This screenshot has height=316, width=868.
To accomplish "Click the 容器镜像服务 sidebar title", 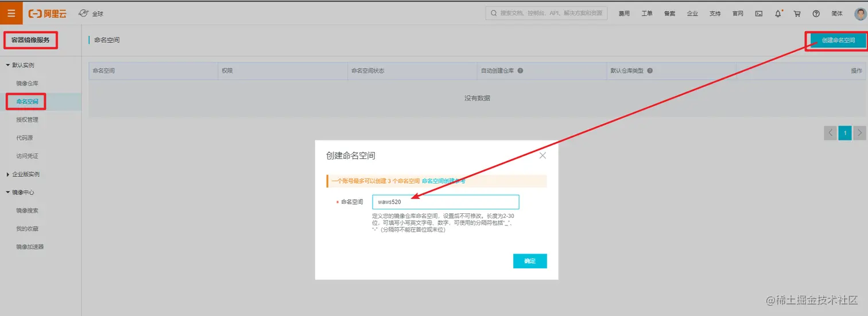I will (x=30, y=40).
